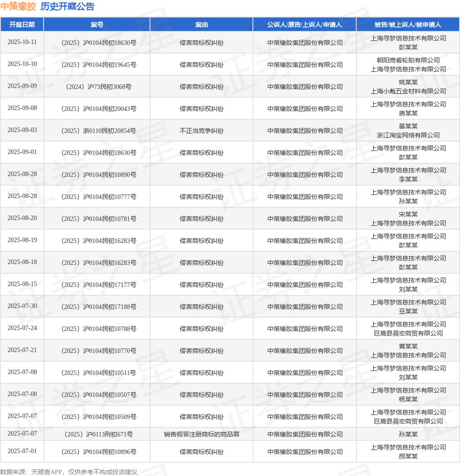
Task: Choose case number (2025)沪0104民初10509号
Action: pyautogui.click(x=99, y=417)
